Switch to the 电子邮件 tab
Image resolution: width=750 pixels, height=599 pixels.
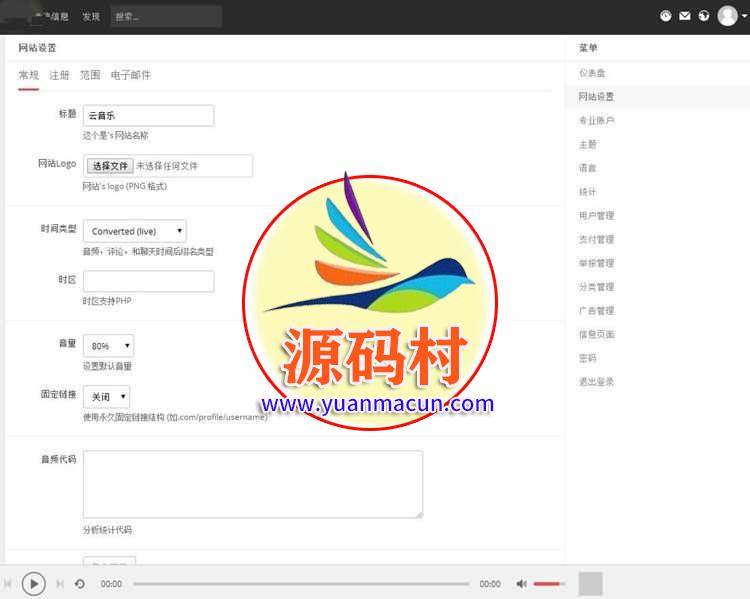(x=131, y=75)
